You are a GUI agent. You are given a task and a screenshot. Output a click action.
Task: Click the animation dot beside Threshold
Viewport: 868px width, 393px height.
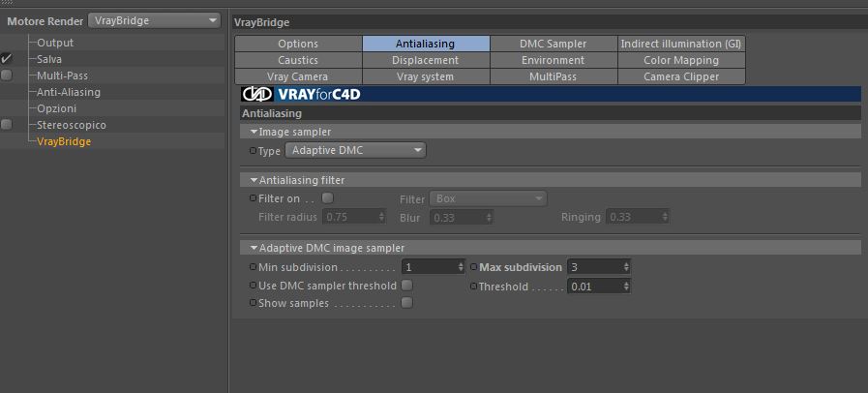point(474,287)
